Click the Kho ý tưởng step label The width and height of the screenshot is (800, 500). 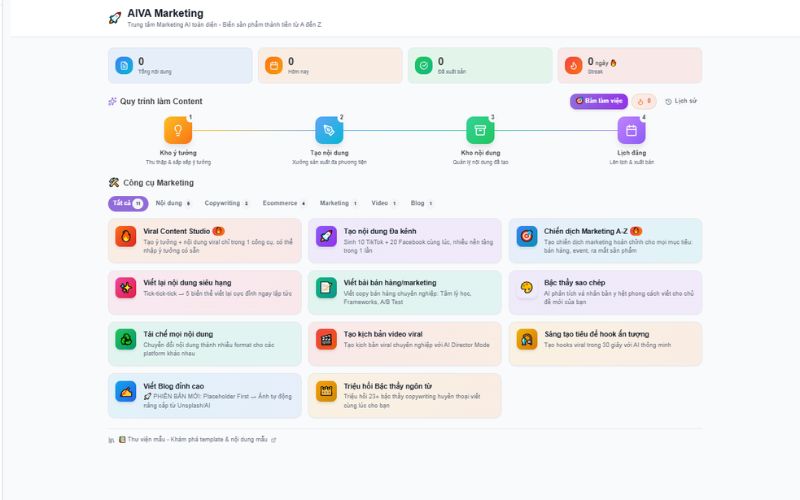tap(178, 153)
